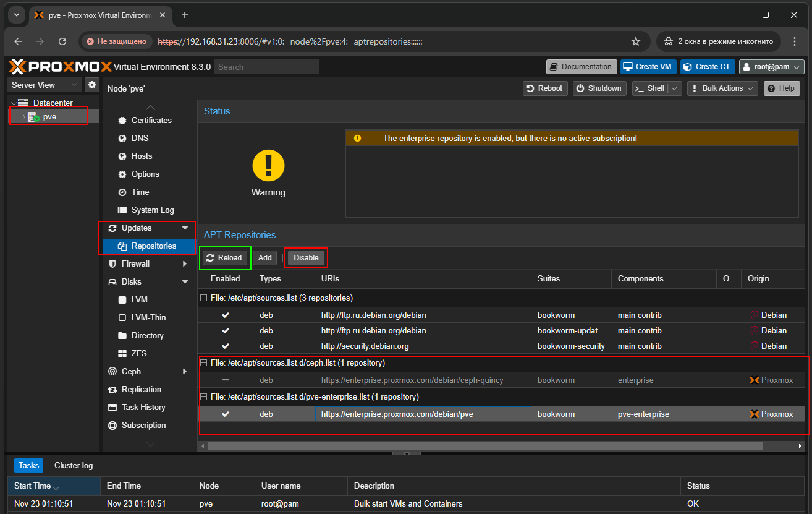Screen dimensions: 812x514
Task: Collapse the Datacenter tree node
Action: pyautogui.click(x=14, y=103)
